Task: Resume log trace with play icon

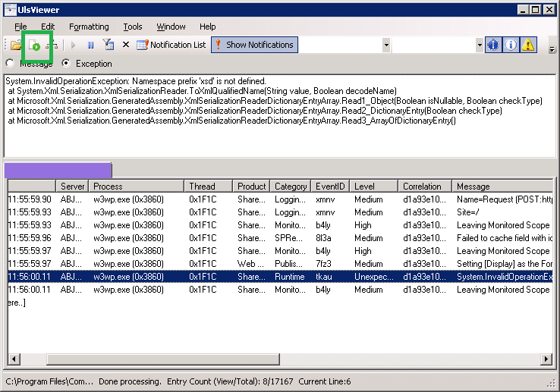Action: 73,45
